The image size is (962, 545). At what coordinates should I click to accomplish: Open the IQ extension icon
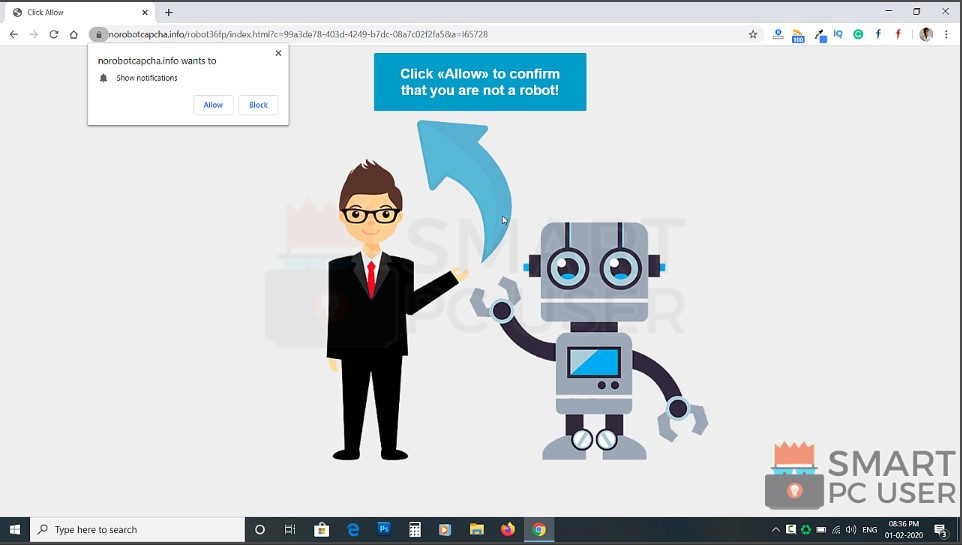[x=838, y=34]
